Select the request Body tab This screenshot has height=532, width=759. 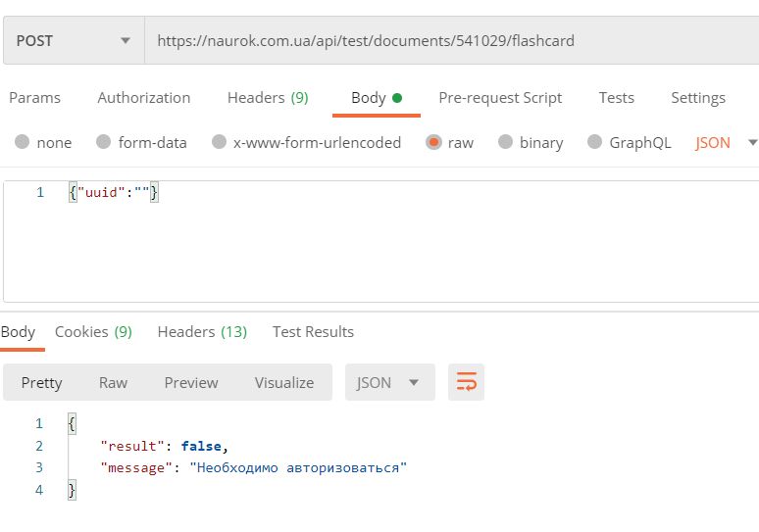pyautogui.click(x=377, y=98)
